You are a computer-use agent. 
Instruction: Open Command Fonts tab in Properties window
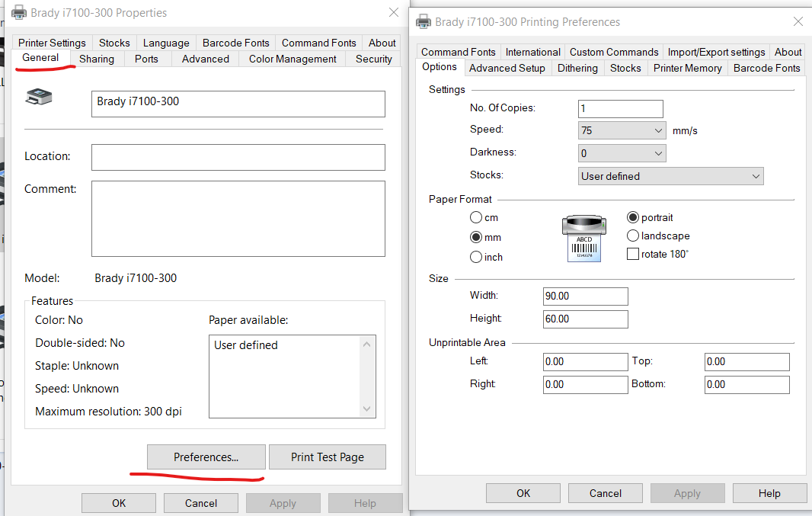(319, 43)
